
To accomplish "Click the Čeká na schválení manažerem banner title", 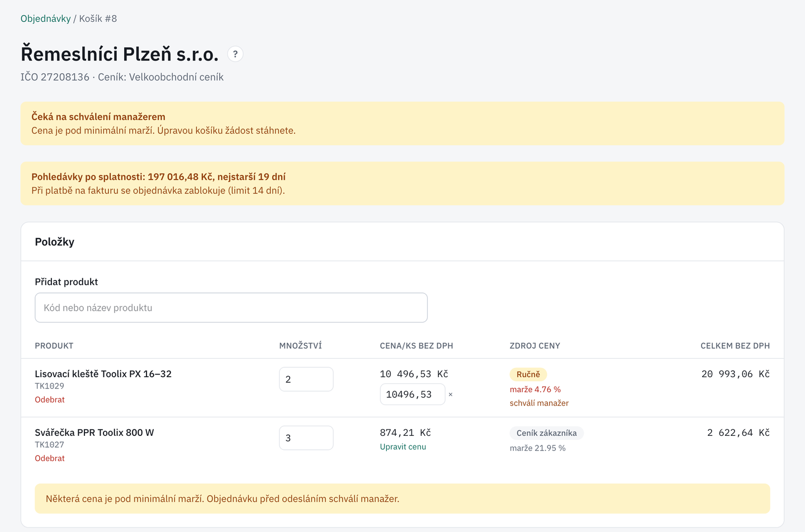I will (98, 117).
